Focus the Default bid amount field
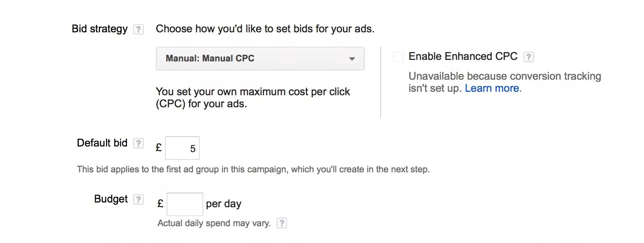 182,148
